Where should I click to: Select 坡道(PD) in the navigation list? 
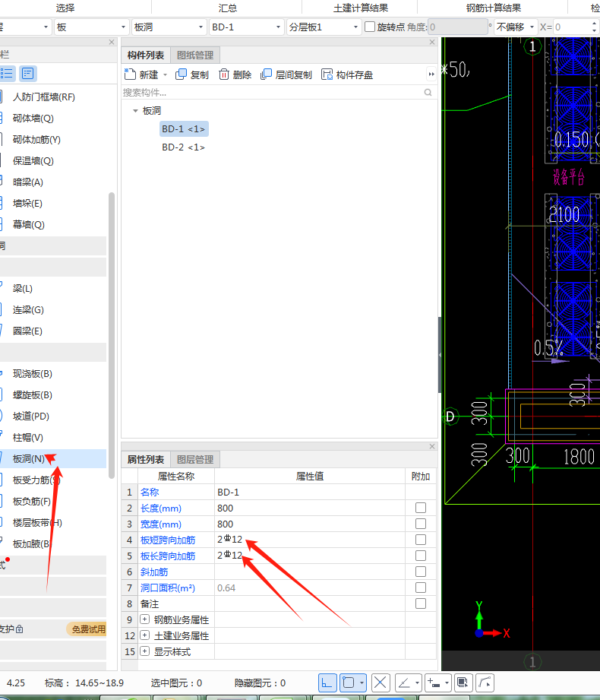tap(31, 416)
